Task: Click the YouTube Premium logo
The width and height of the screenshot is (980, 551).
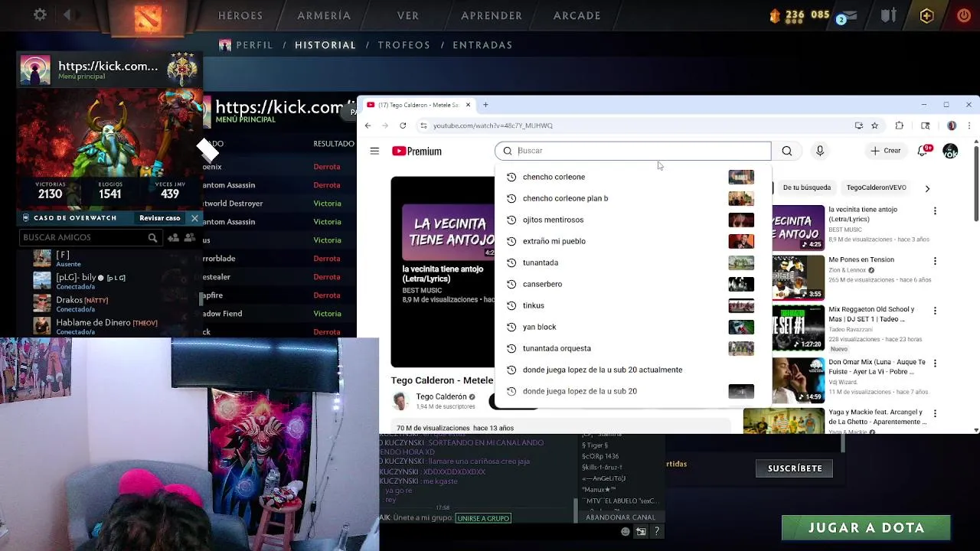Action: tap(416, 152)
